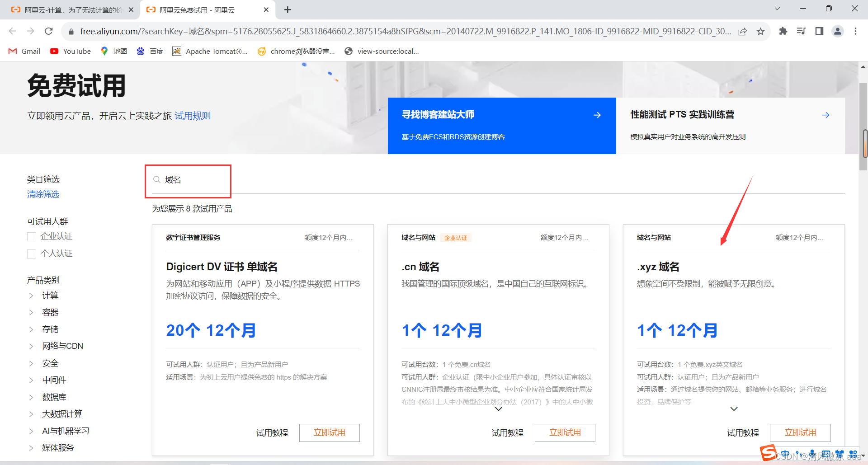Expand details chevron on .cn 域名 card

(499, 409)
